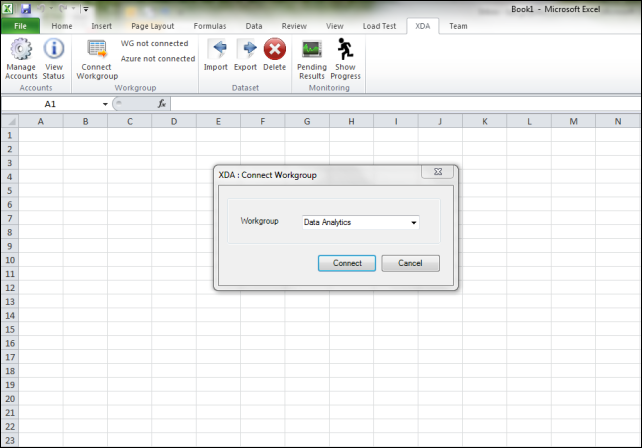Click the Undo icon in quick access toolbar
The image size is (642, 448).
pyautogui.click(x=41, y=8)
